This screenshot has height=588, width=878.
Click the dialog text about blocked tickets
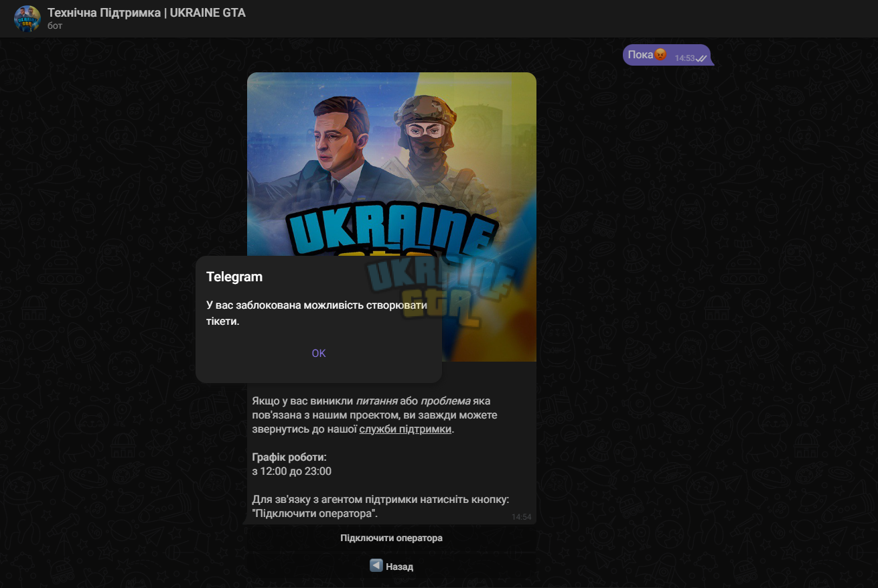coord(316,313)
